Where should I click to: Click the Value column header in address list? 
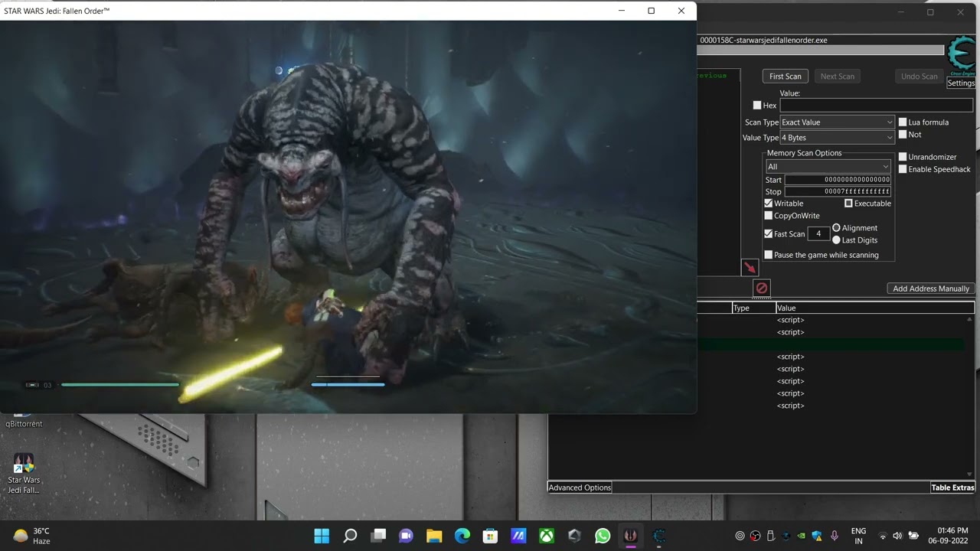(874, 308)
